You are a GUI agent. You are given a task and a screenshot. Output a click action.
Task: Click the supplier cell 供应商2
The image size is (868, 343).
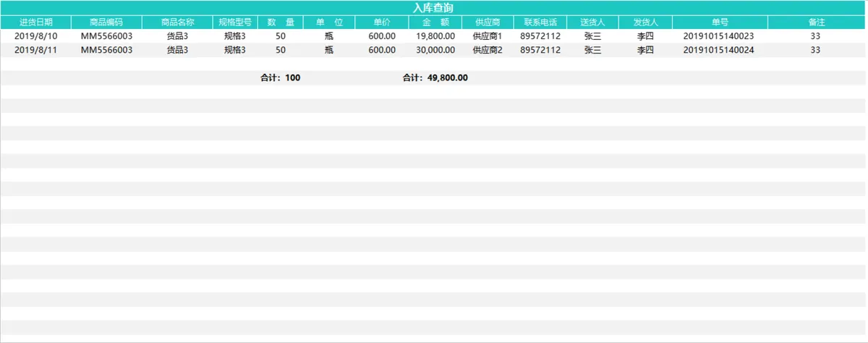pyautogui.click(x=488, y=50)
